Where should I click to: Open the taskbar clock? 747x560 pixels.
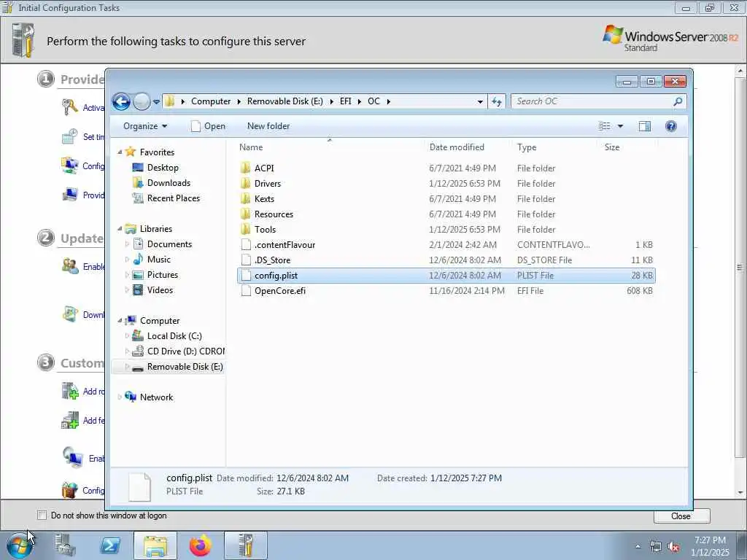point(710,546)
